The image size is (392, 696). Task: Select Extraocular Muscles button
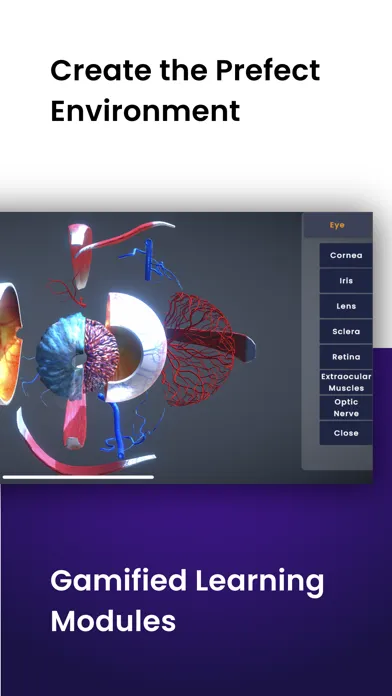346,382
